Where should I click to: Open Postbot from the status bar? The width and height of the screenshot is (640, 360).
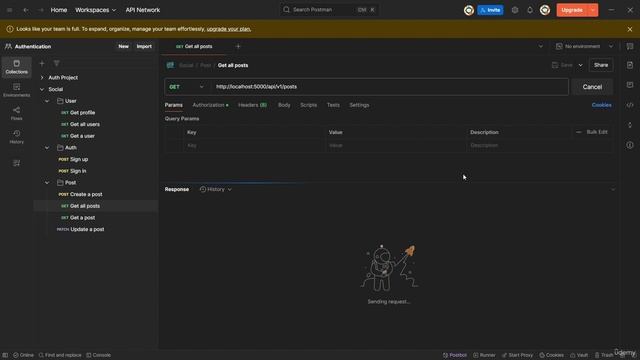pos(455,355)
